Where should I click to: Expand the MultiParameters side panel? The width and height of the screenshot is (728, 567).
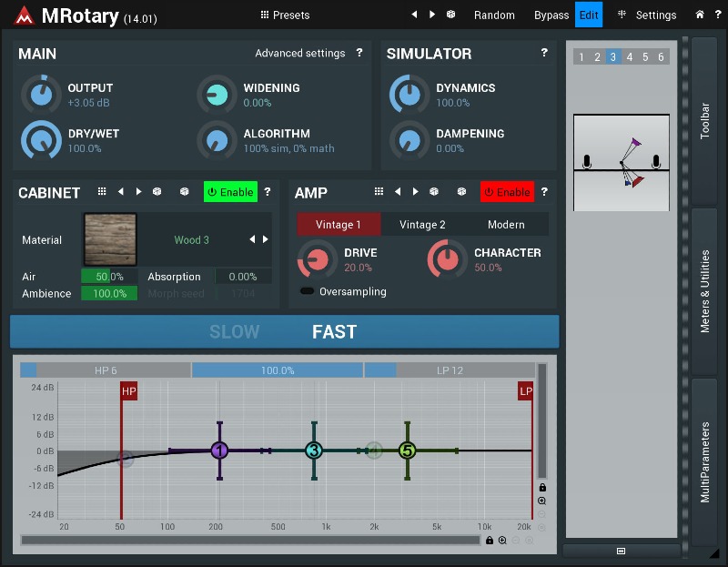(704, 462)
